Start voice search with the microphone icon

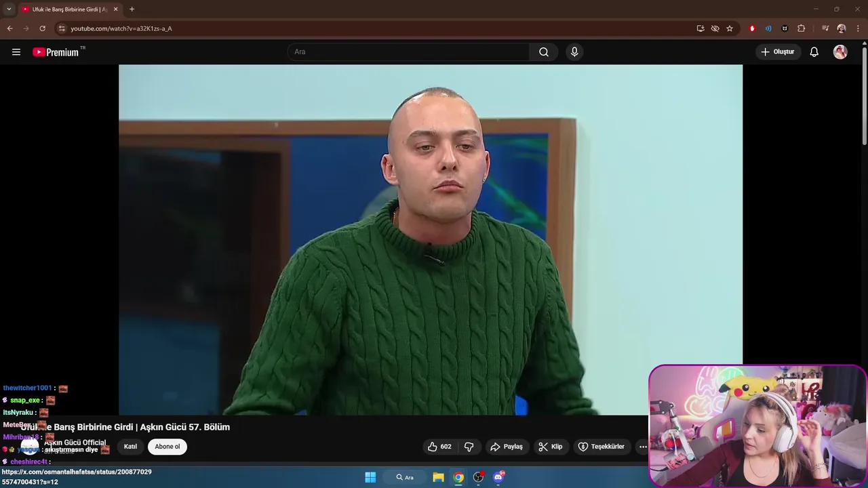point(574,52)
